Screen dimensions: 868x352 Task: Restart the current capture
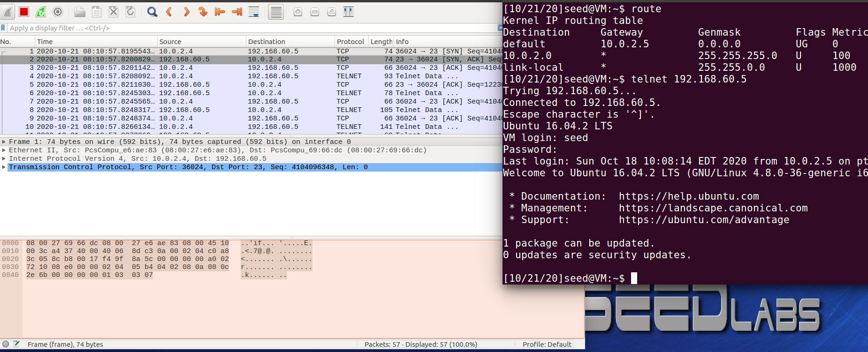(x=41, y=12)
